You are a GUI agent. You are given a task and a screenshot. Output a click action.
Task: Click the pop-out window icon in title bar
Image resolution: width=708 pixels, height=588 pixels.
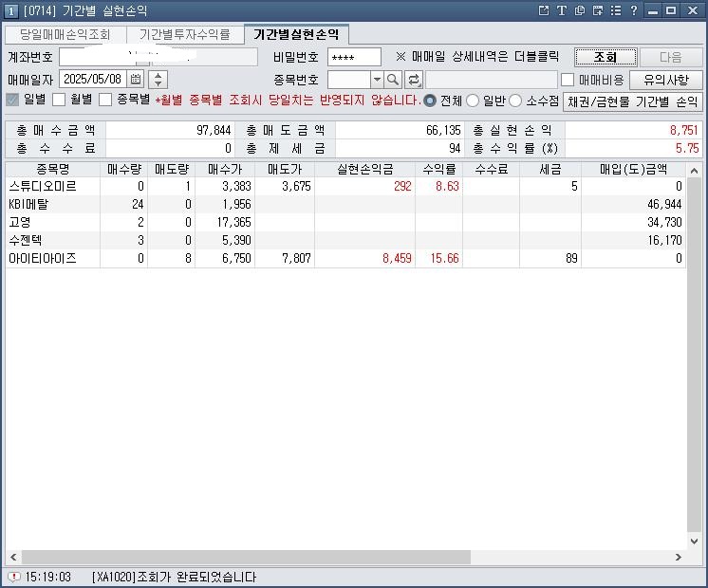point(544,10)
